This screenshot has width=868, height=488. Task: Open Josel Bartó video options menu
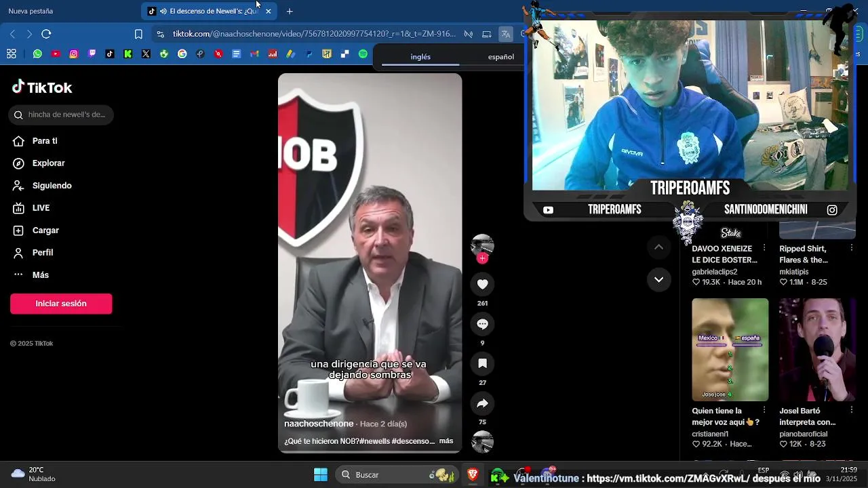[x=852, y=410]
